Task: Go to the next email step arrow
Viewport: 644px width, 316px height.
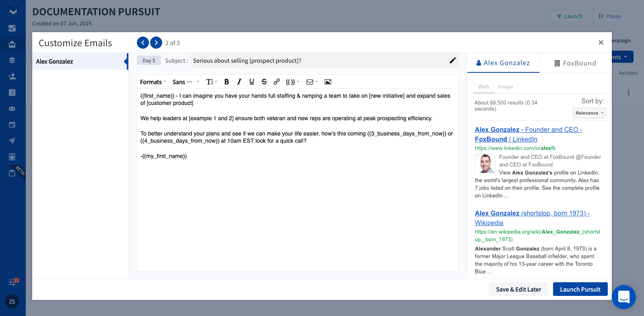Action: (156, 43)
